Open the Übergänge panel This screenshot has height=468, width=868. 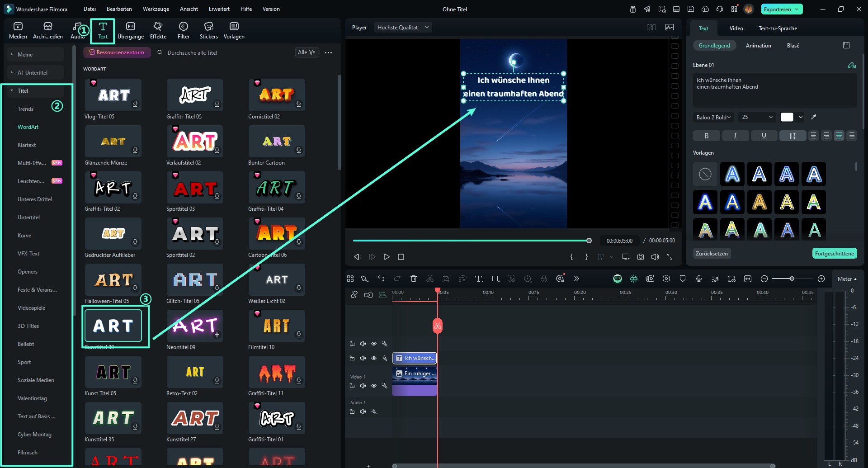coord(131,31)
